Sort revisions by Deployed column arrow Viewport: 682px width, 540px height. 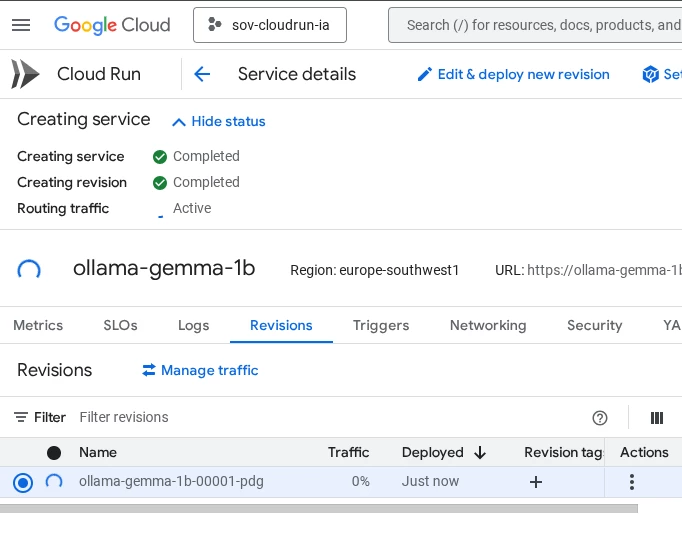click(480, 453)
